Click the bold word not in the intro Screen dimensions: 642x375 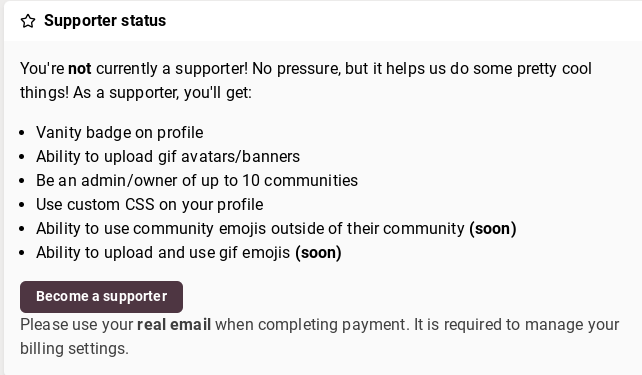tap(79, 68)
